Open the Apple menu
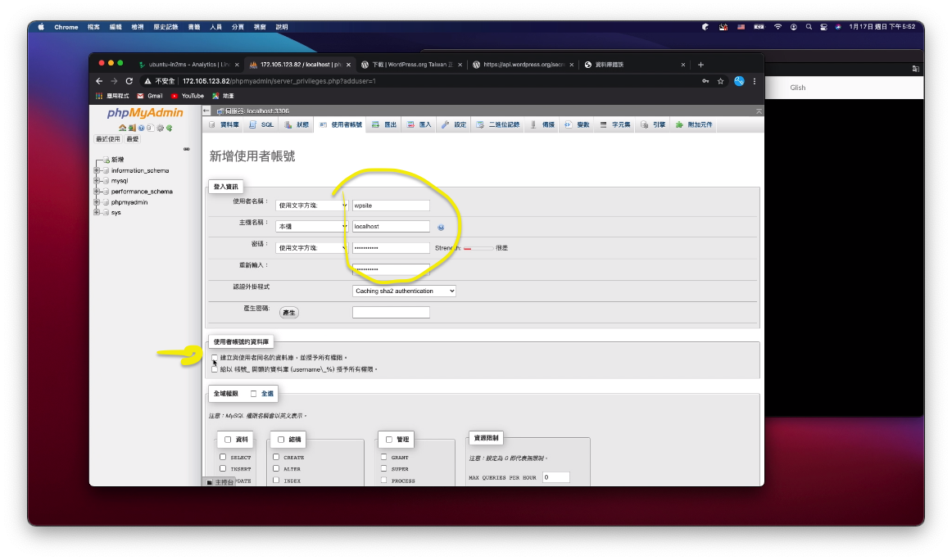The image size is (952, 560). [41, 27]
